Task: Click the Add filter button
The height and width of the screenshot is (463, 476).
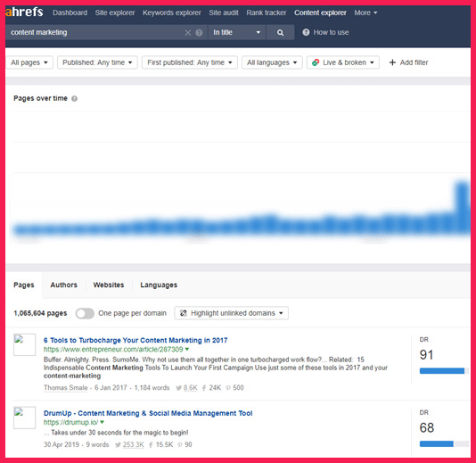Action: click(x=408, y=62)
